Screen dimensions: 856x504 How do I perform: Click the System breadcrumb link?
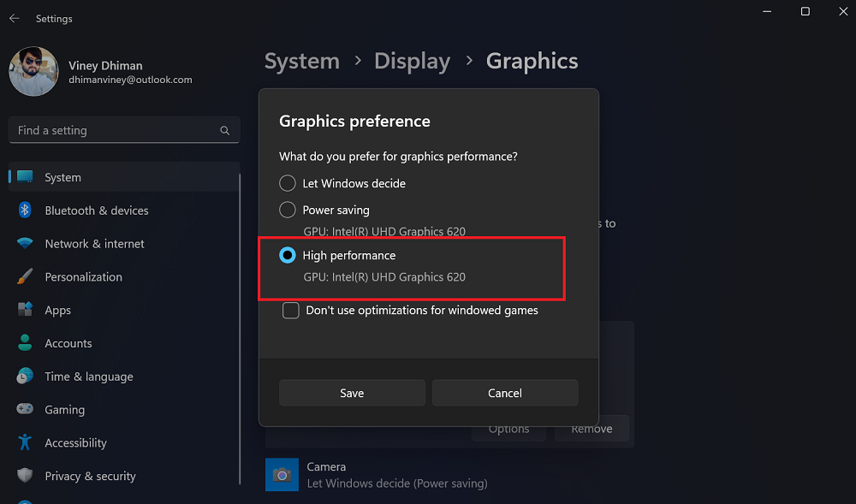click(x=302, y=61)
